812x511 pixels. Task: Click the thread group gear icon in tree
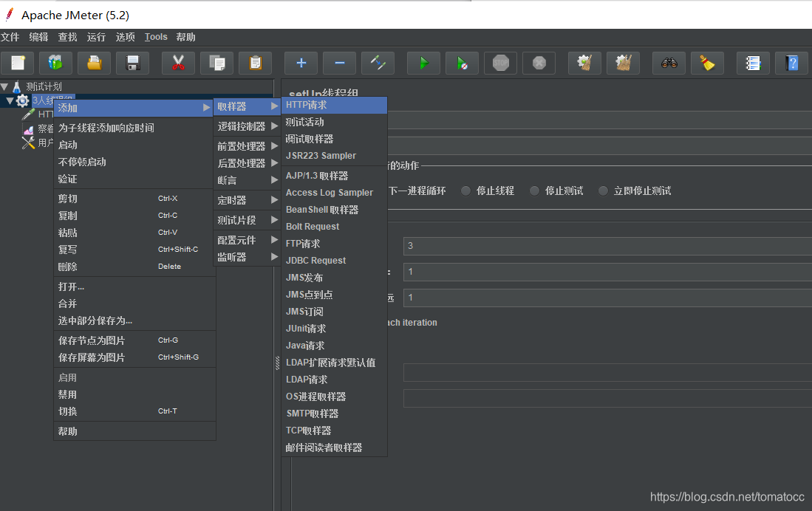(x=22, y=100)
